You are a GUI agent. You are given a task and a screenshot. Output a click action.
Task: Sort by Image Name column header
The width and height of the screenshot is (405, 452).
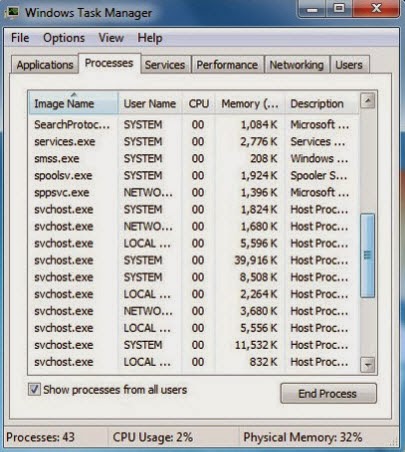[73, 104]
